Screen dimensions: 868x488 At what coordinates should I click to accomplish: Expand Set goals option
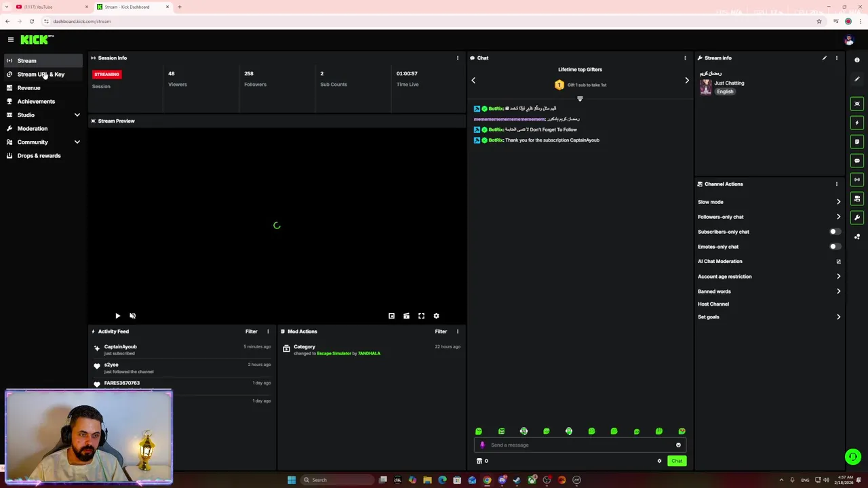(838, 317)
